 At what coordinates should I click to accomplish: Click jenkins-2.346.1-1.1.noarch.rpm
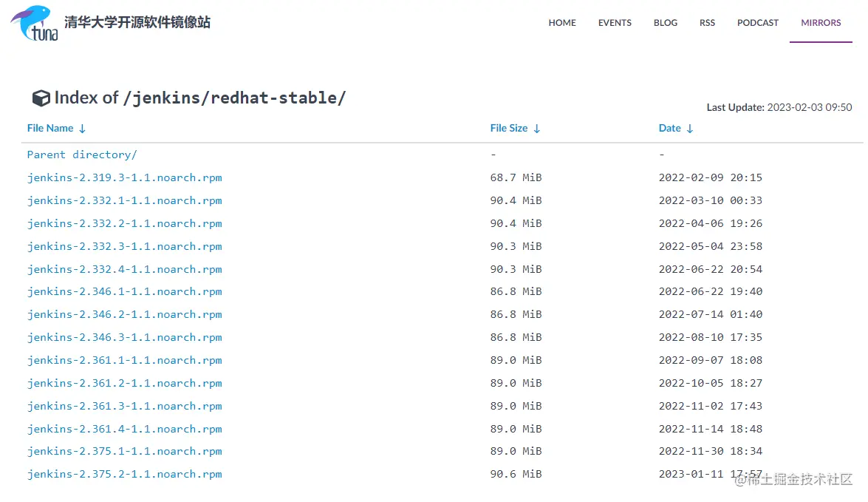125,291
